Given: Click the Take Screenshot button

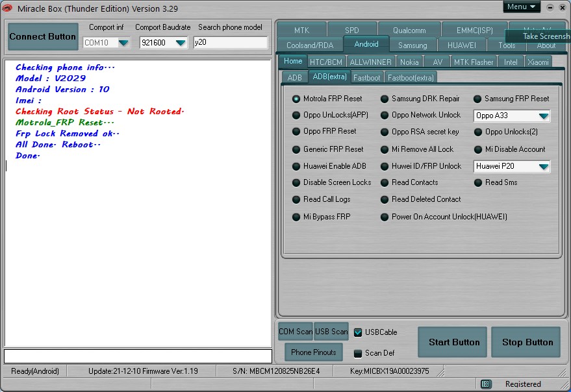Looking at the screenshot, I should 539,36.
